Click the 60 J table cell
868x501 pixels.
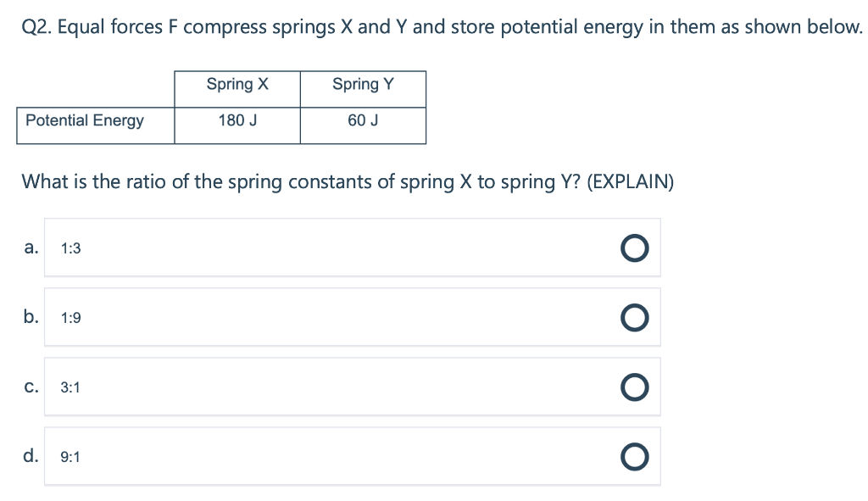pyautogui.click(x=363, y=120)
